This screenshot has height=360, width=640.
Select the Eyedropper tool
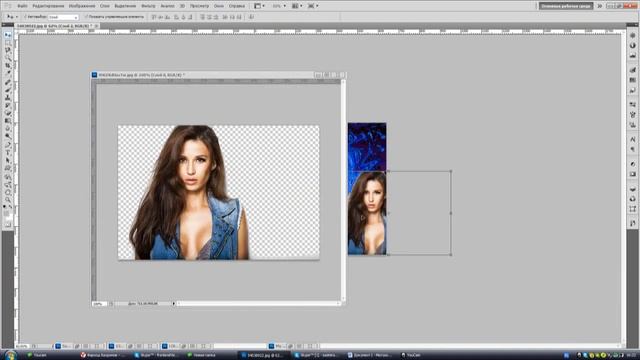tap(8, 73)
